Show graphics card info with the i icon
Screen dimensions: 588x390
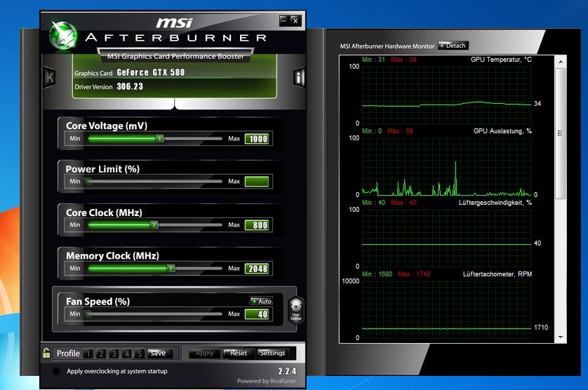coord(299,77)
